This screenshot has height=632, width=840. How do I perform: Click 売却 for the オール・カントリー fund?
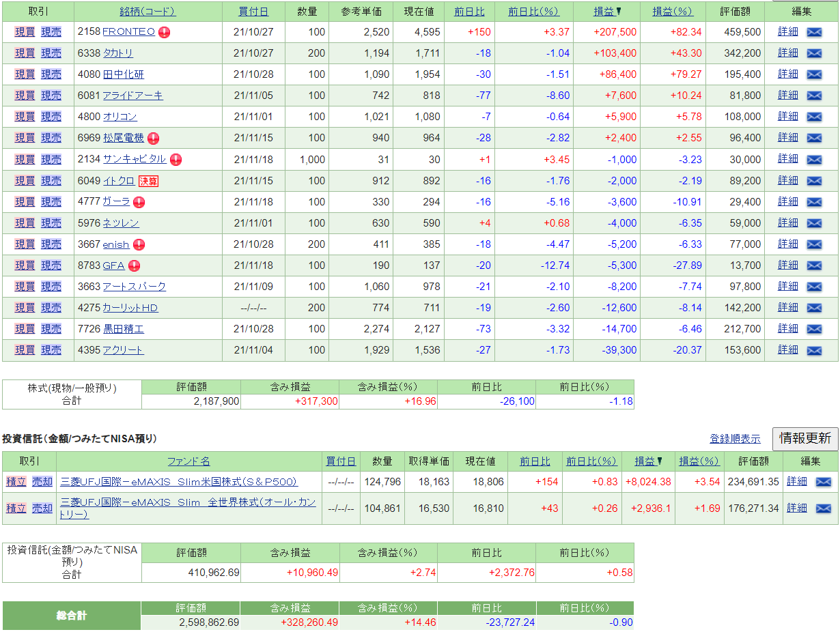(x=42, y=508)
